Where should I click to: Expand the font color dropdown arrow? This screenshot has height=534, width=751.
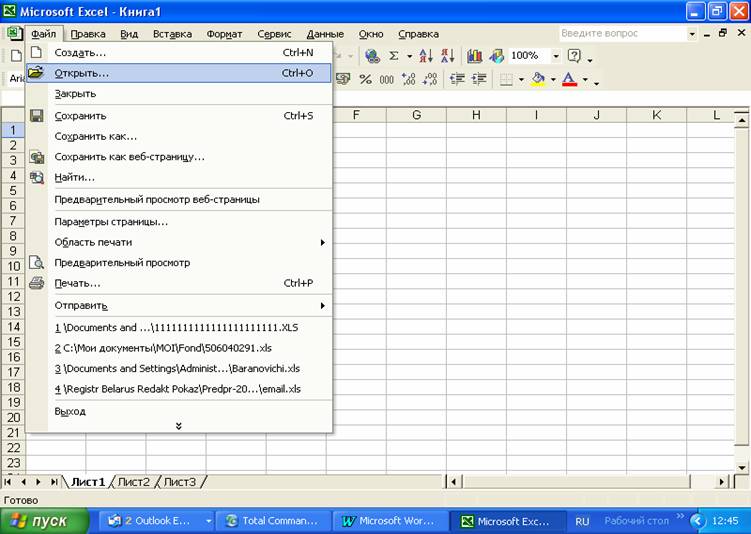[584, 79]
